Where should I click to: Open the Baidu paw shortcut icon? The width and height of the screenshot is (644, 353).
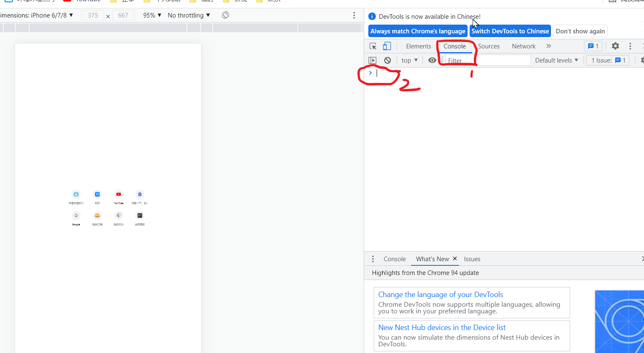(140, 194)
